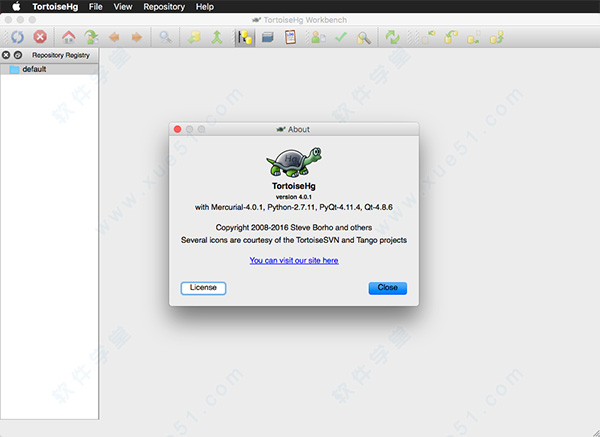Click the Search repository magnifier icon

[x=364, y=38]
